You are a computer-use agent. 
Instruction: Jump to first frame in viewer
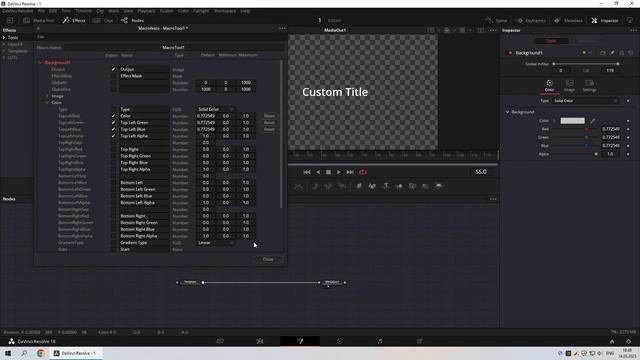click(307, 172)
